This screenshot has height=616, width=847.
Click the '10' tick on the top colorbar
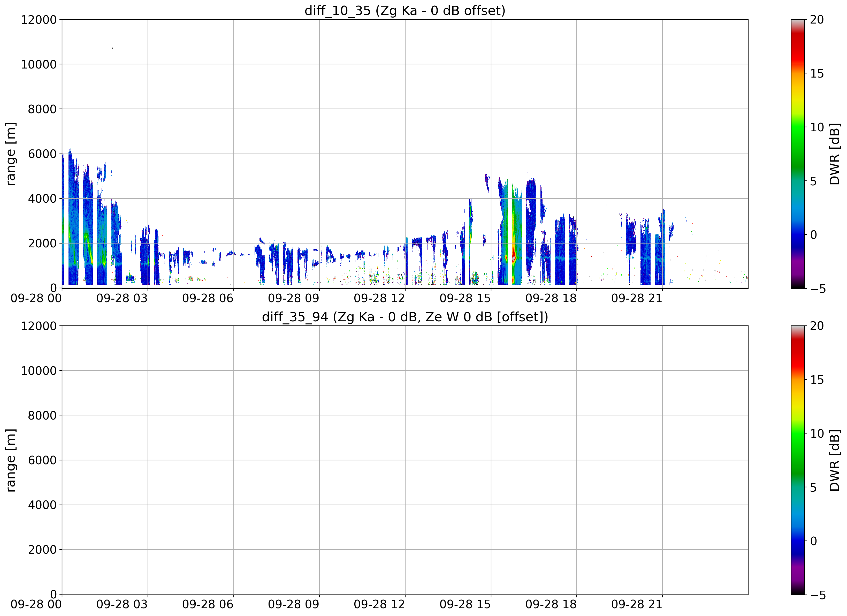coord(817,127)
